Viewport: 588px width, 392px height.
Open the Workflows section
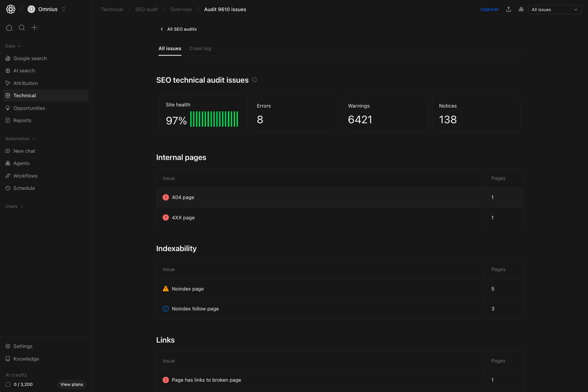(25, 176)
